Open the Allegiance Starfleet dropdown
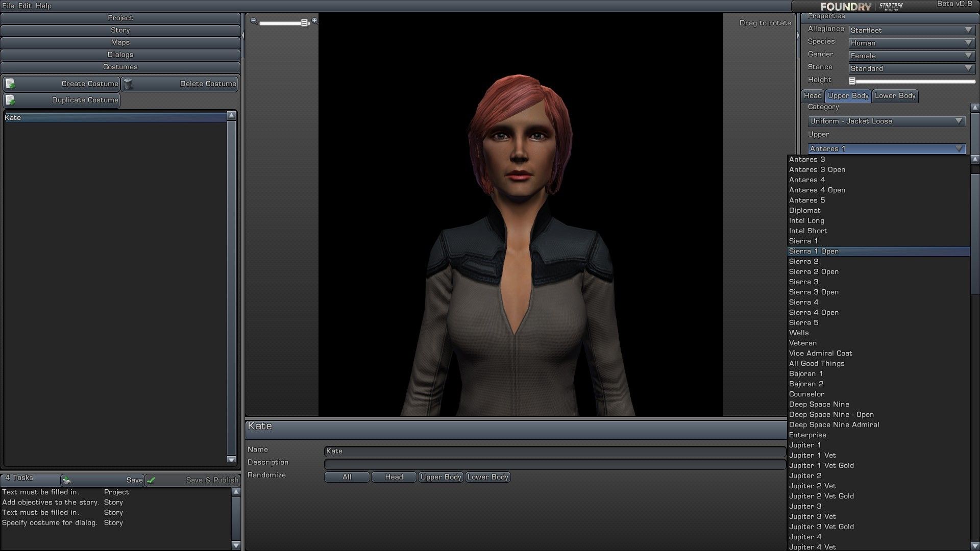This screenshot has width=980, height=551. click(912, 30)
